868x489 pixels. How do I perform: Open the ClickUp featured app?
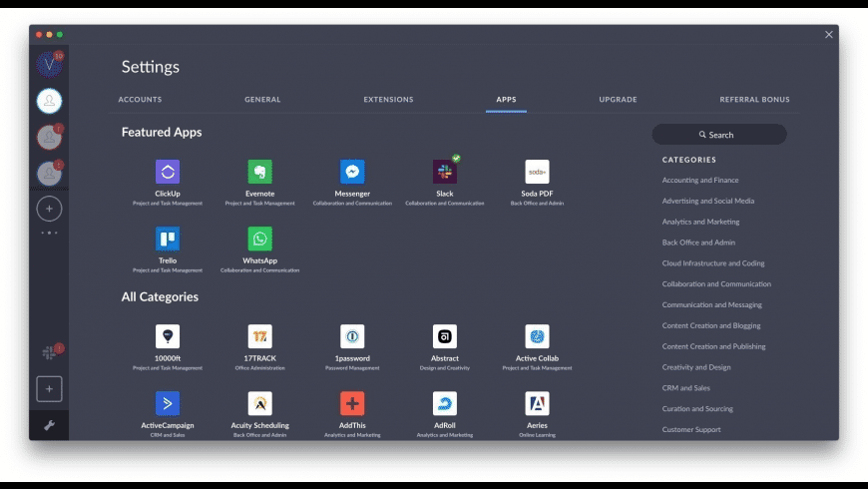click(x=168, y=172)
